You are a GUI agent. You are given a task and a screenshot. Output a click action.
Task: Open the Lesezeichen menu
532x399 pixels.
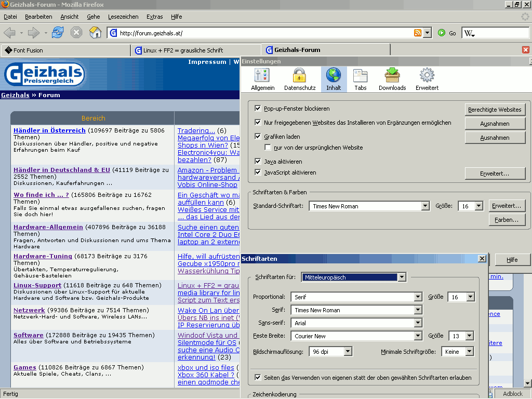(x=123, y=17)
